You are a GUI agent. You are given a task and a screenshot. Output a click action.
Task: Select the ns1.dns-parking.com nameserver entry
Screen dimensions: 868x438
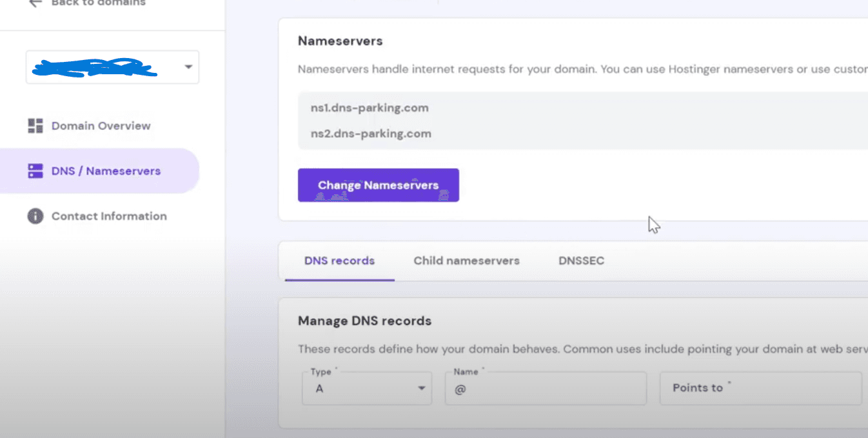coord(369,108)
